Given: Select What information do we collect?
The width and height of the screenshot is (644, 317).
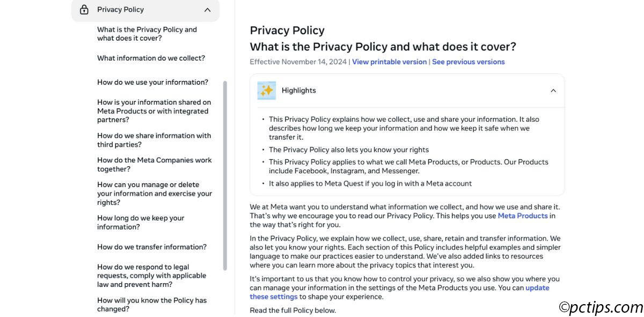Looking at the screenshot, I should (x=151, y=58).
